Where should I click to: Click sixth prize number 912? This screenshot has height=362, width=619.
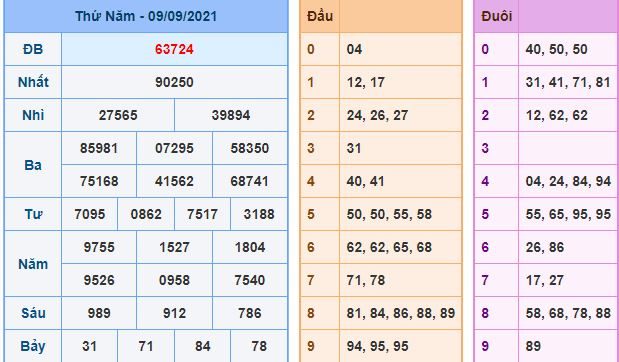pyautogui.click(x=174, y=313)
